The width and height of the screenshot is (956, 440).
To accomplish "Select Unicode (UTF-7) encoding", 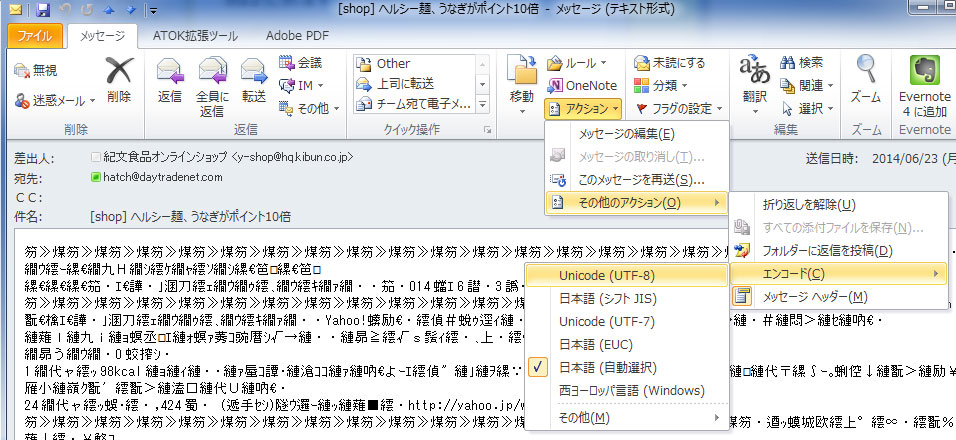I will click(626, 321).
